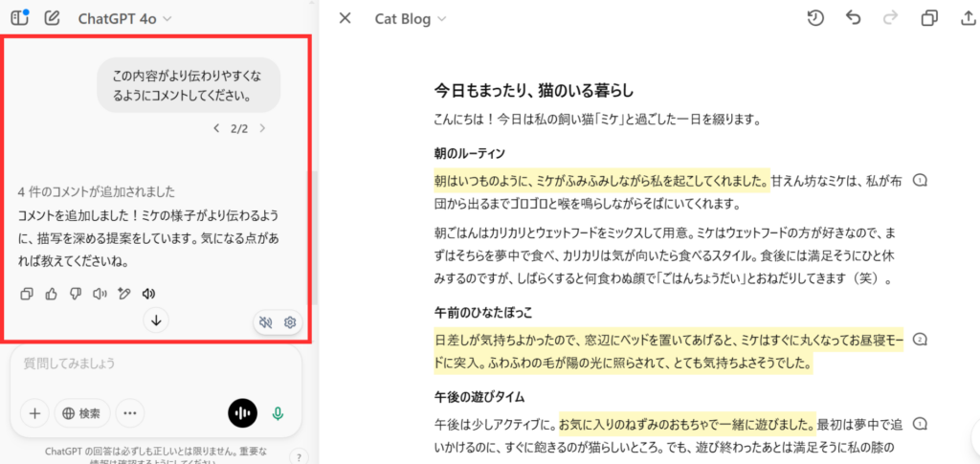Start a new chat with compose icon
980x464 pixels.
point(52,18)
